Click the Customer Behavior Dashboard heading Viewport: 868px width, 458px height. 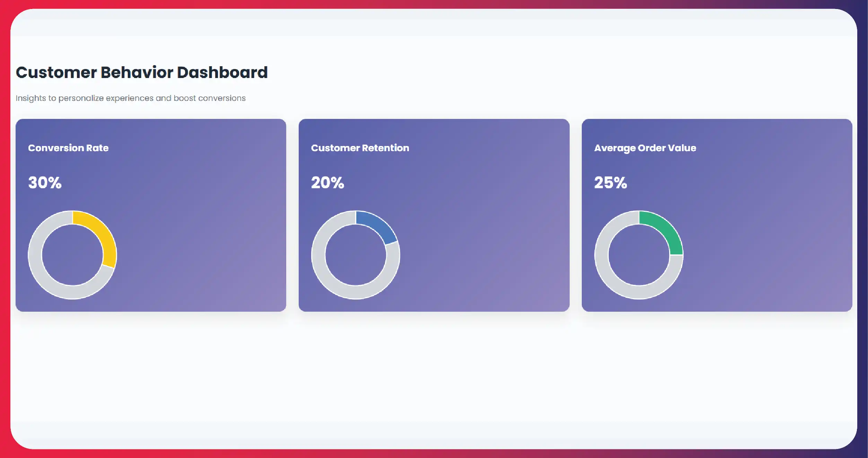click(142, 72)
